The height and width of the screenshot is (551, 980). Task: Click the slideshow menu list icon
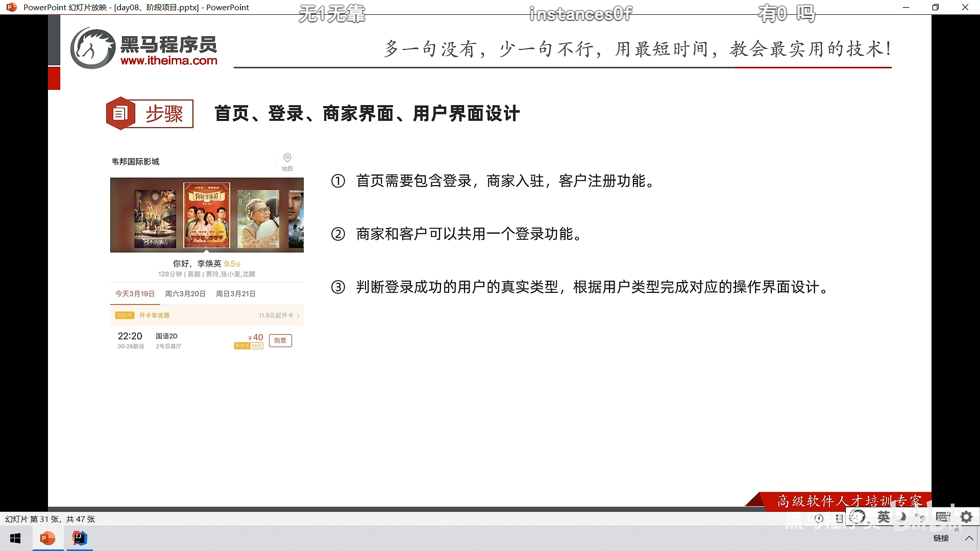click(839, 518)
